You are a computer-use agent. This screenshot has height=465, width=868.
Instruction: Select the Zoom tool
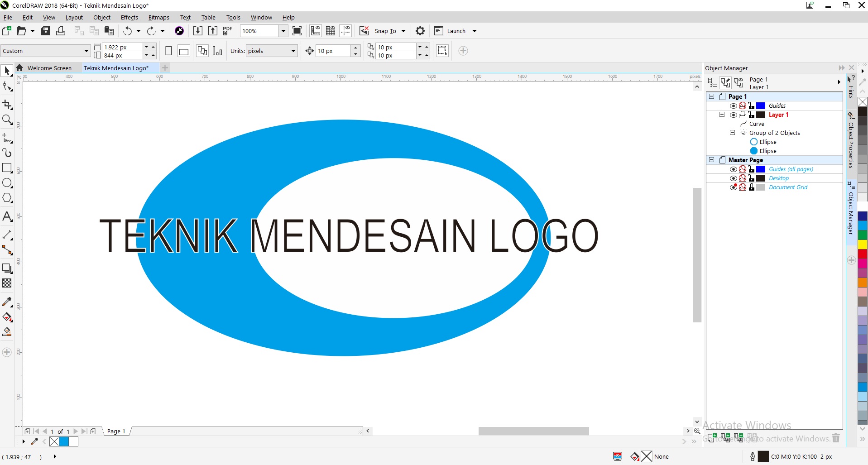pyautogui.click(x=7, y=120)
